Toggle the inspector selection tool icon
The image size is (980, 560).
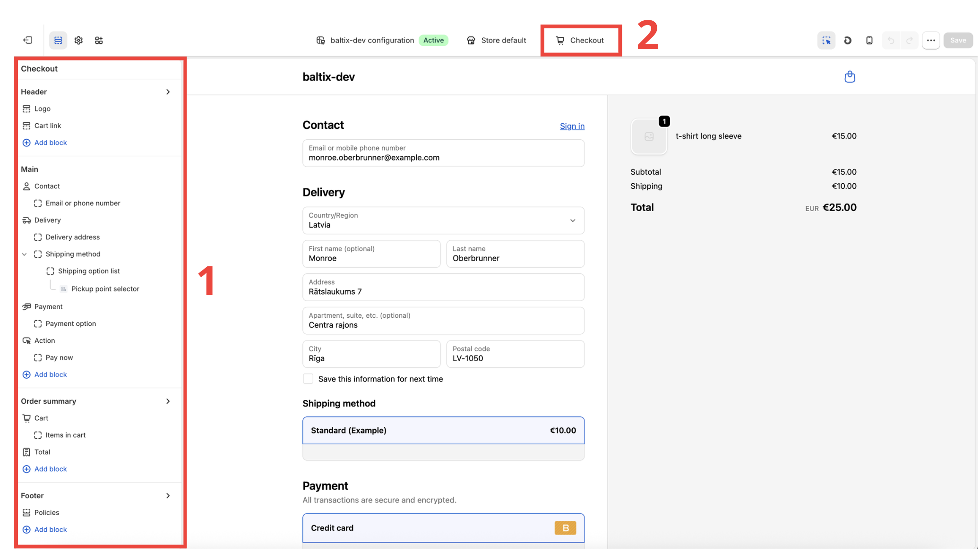coord(826,40)
